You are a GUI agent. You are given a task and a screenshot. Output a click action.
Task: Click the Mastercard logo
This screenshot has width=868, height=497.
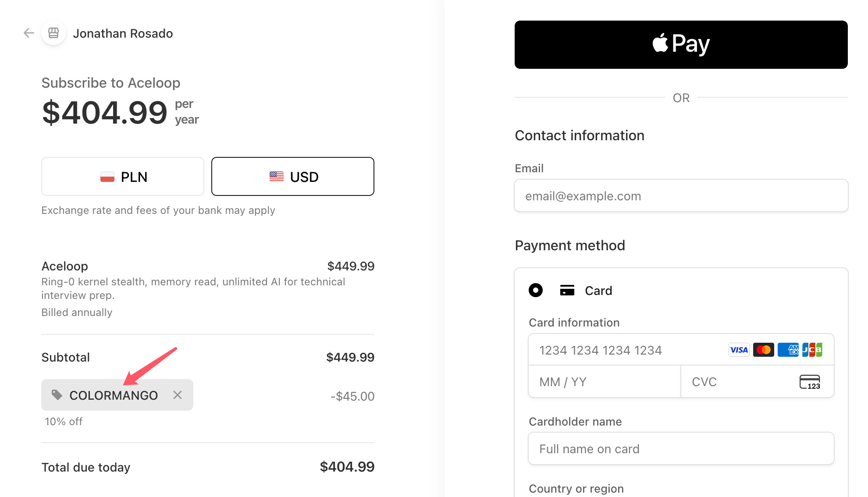point(763,350)
